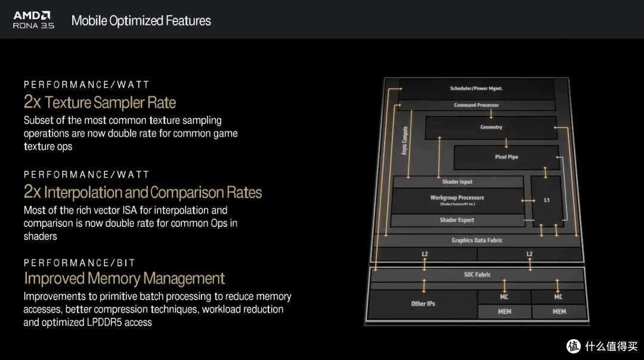The width and height of the screenshot is (644, 360).
Task: Select the Graphics Data Fabric bar
Action: pos(476,240)
